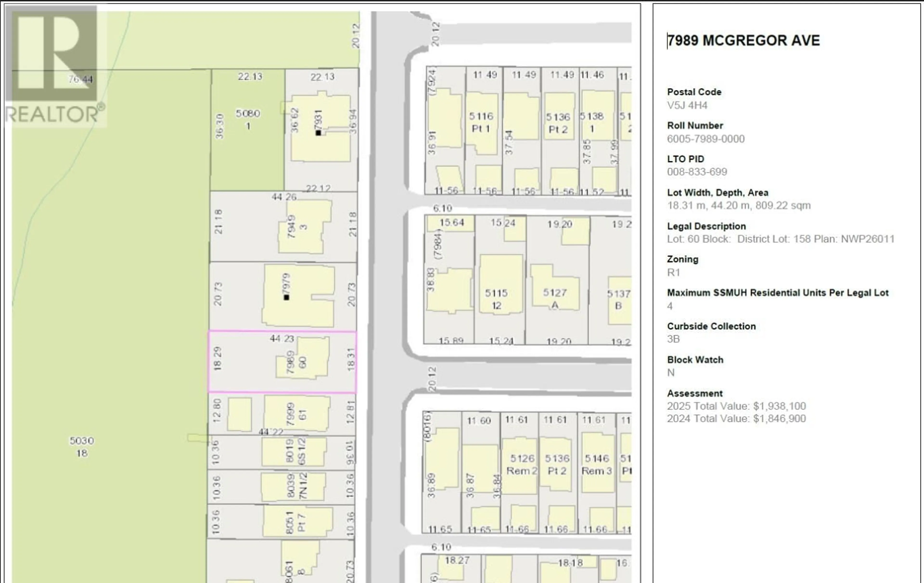
Task: Click the 76.44 dimension label on map
Action: [81, 79]
